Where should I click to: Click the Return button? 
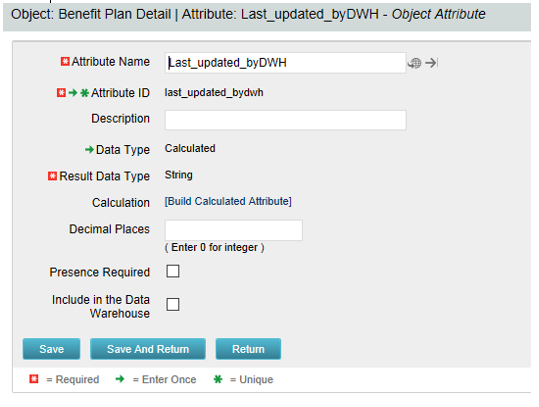point(248,349)
